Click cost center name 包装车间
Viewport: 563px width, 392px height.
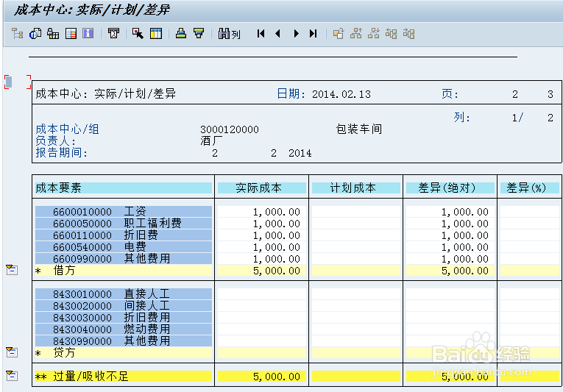pos(359,129)
